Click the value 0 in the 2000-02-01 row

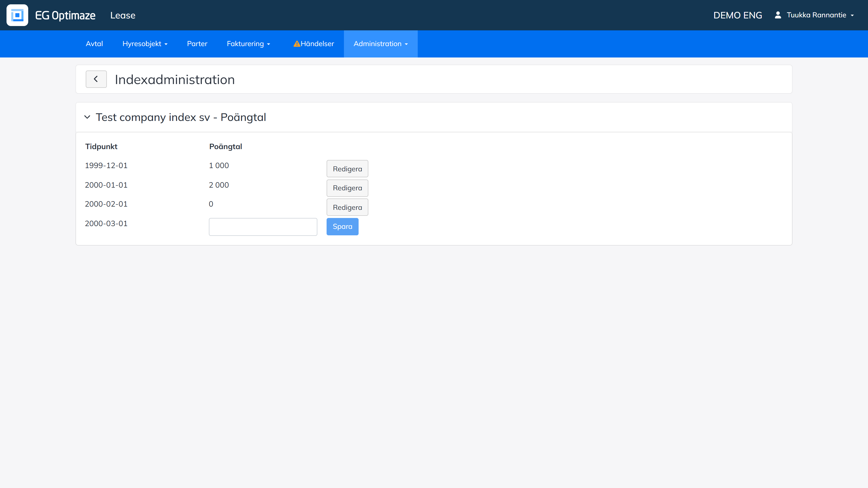coord(211,204)
